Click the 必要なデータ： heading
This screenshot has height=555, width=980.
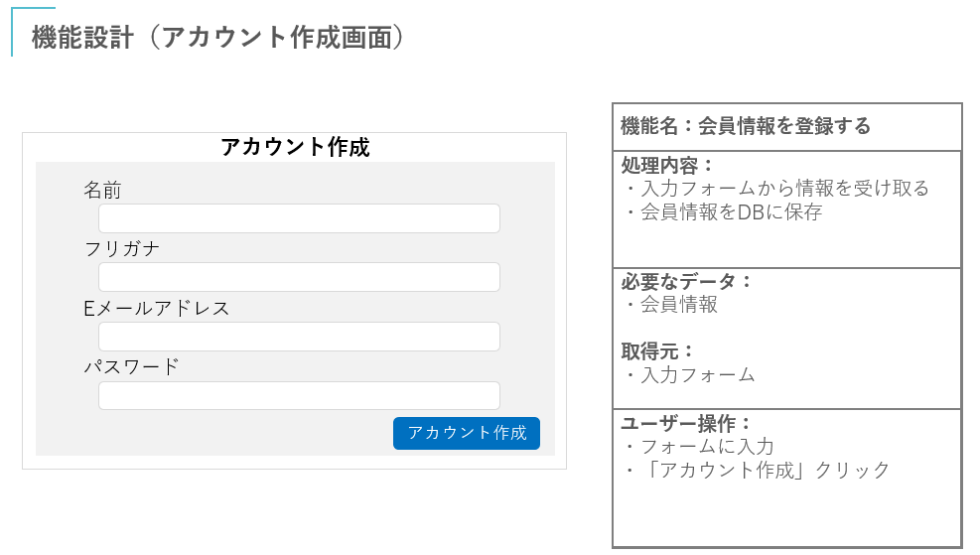click(x=687, y=281)
